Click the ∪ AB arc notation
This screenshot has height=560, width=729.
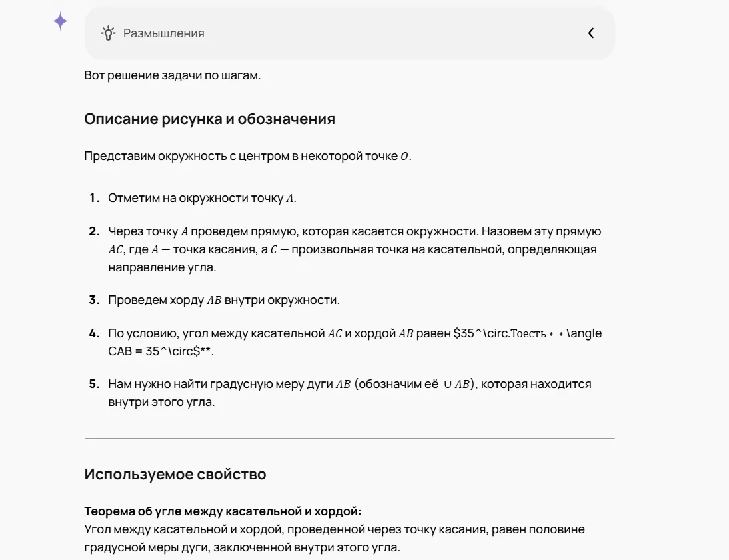tap(456, 384)
